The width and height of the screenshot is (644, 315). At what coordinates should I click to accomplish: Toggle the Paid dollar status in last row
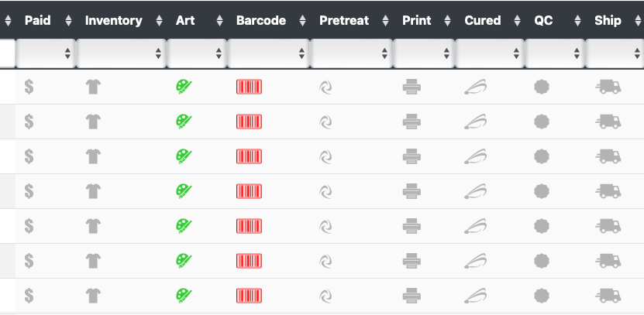click(29, 296)
